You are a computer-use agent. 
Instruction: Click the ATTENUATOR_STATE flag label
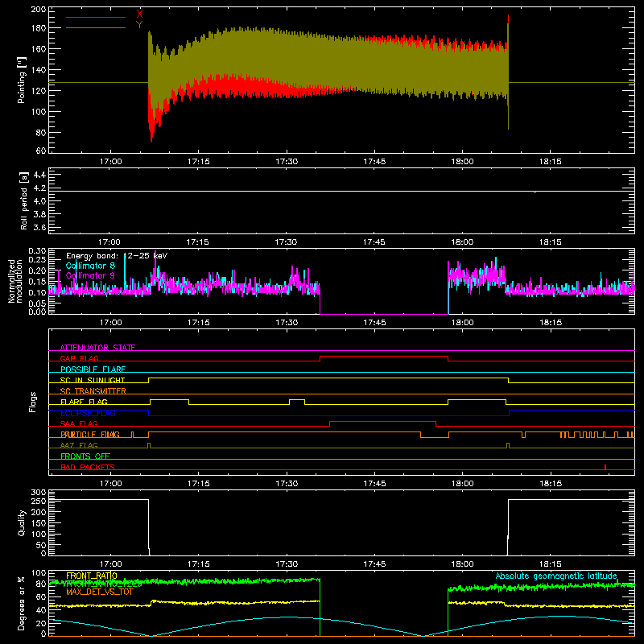click(97, 348)
